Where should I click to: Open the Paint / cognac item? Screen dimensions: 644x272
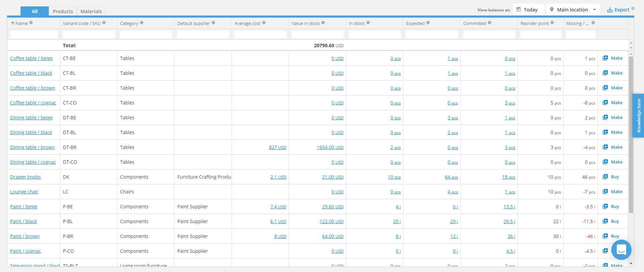coord(25,251)
